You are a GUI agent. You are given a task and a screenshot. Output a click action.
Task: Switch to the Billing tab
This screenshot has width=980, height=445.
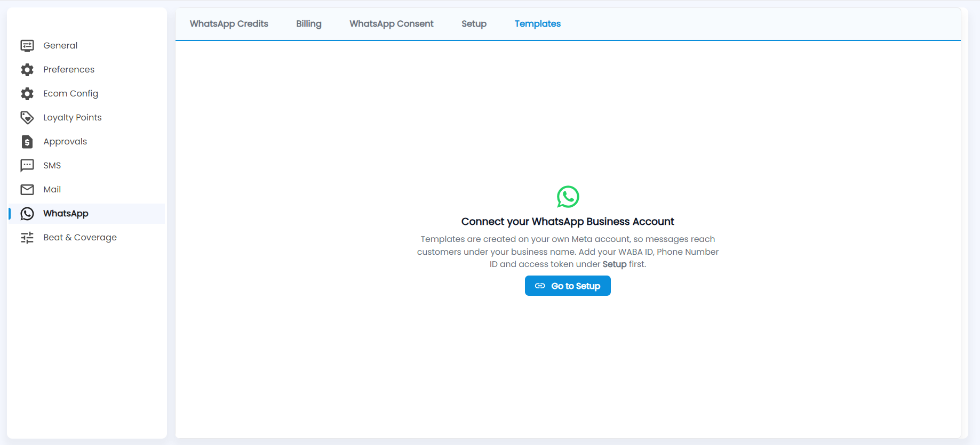click(x=309, y=24)
